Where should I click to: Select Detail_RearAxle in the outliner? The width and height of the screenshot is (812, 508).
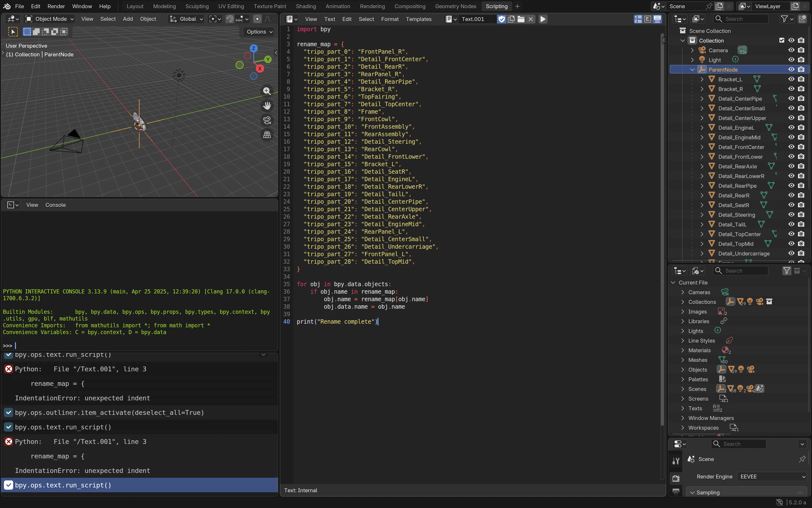pos(737,166)
